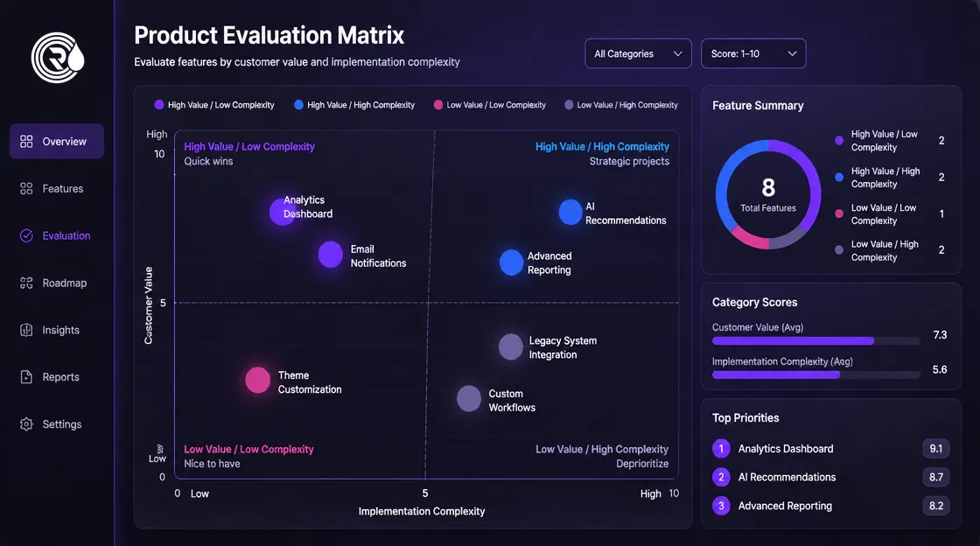Click High Value / Low Complexity summary row
The image size is (980, 546).
(x=890, y=141)
